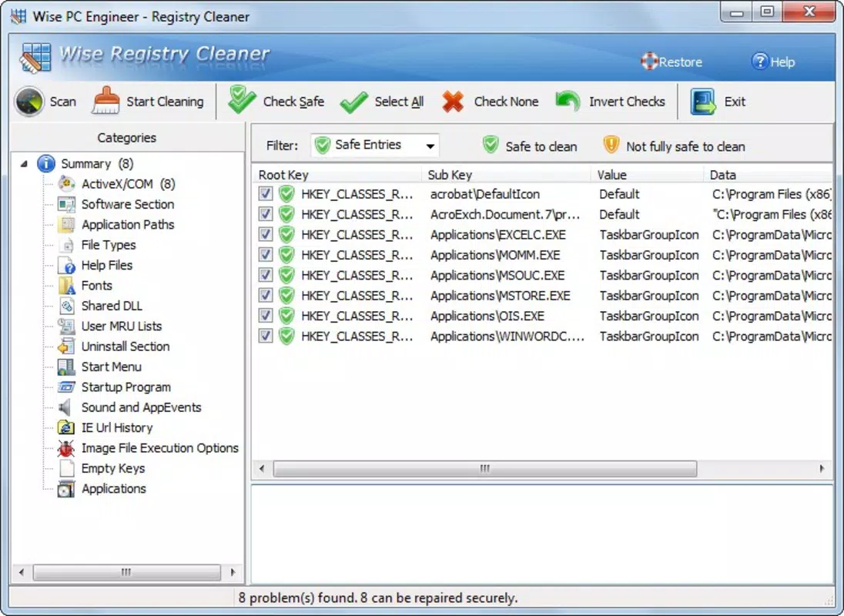Click the Start Cleaning brush icon
The image size is (844, 616).
tap(105, 101)
